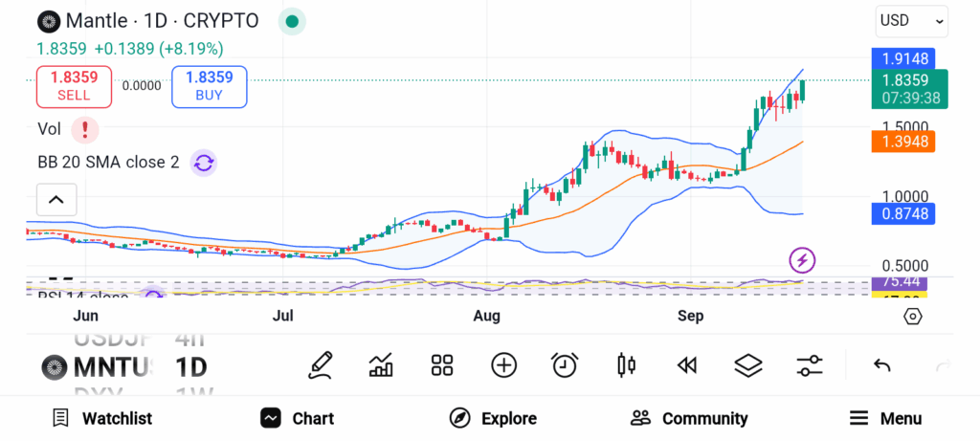
Task: Switch to the Watchlist tab
Action: [x=102, y=418]
